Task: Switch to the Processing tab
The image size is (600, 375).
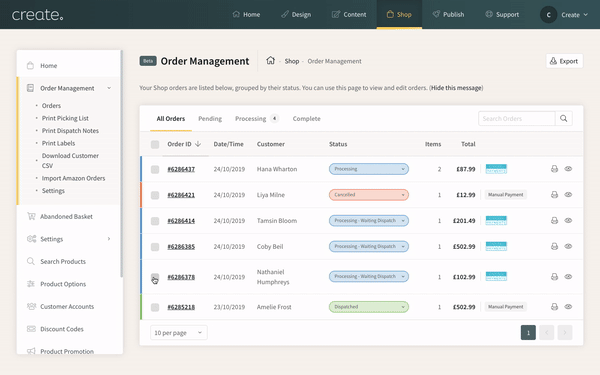Action: [x=256, y=119]
